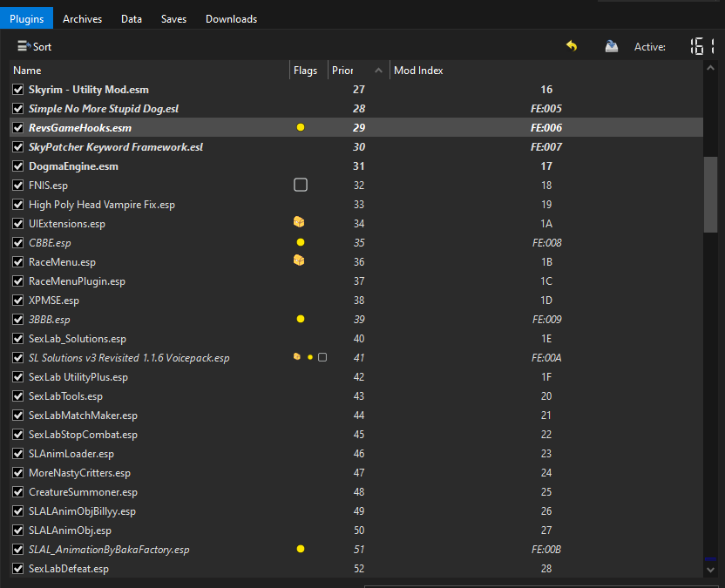Click the scrollbar up arrow
The image size is (725, 588).
(x=711, y=69)
